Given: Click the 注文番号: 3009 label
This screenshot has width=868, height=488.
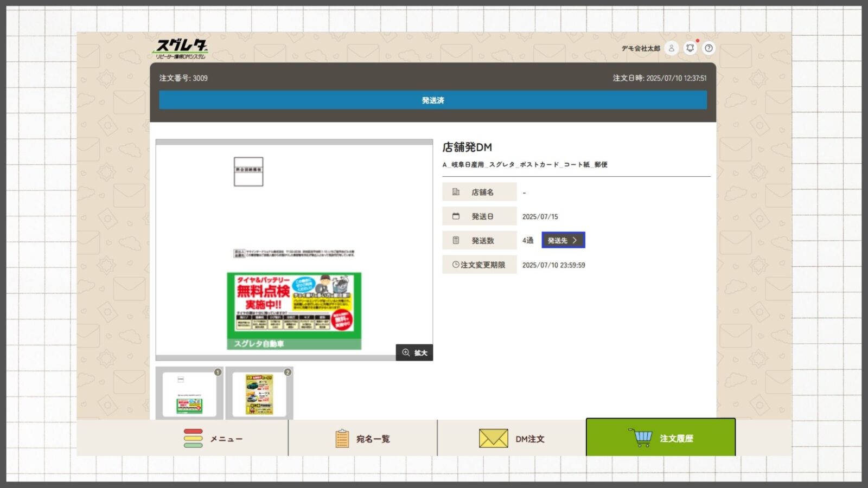Looking at the screenshot, I should coord(183,78).
